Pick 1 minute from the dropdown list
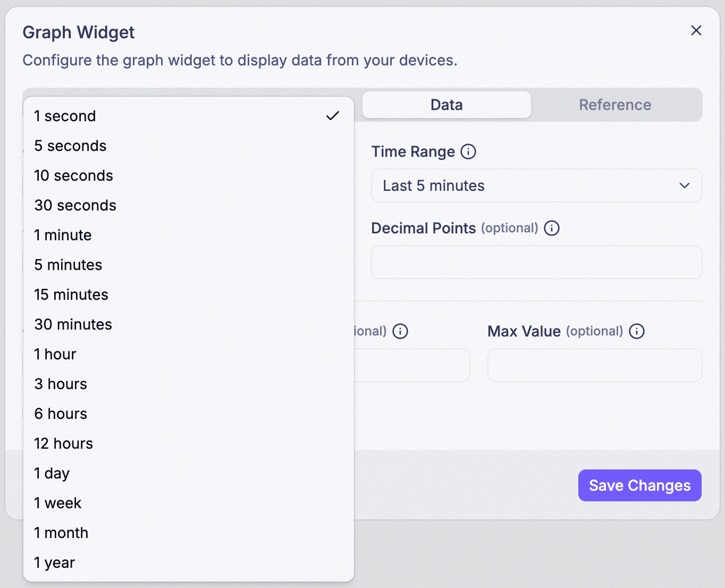Image resolution: width=725 pixels, height=588 pixels. click(189, 235)
